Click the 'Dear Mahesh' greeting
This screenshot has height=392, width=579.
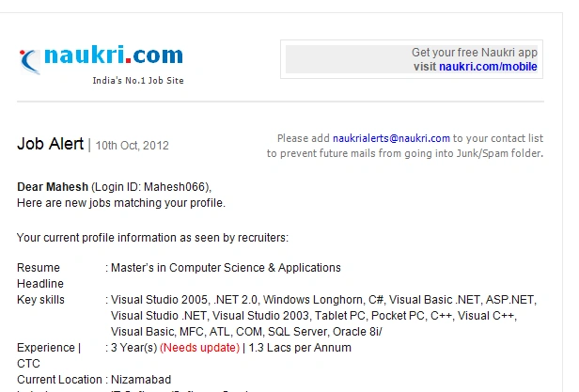pyautogui.click(x=53, y=187)
